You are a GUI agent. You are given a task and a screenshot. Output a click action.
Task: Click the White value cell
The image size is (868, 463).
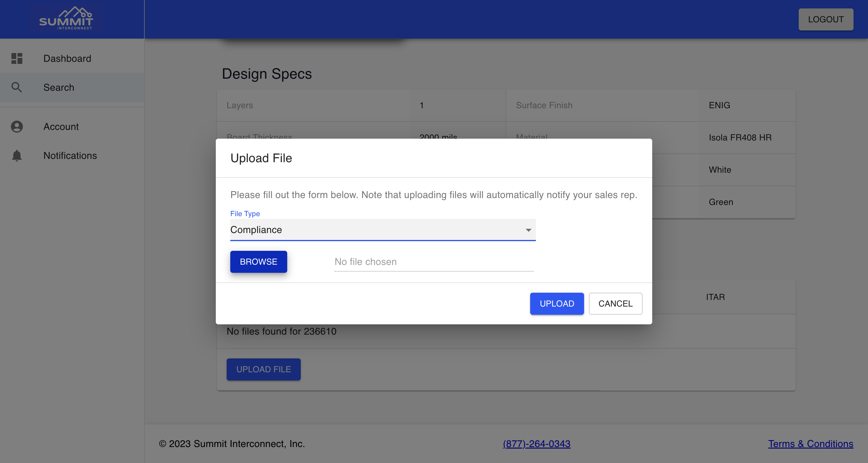pos(720,170)
